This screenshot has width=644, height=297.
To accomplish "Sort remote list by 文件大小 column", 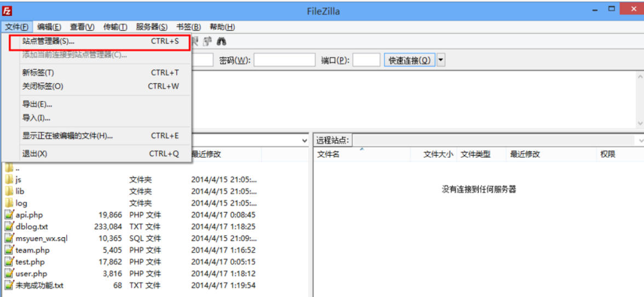I will click(434, 155).
